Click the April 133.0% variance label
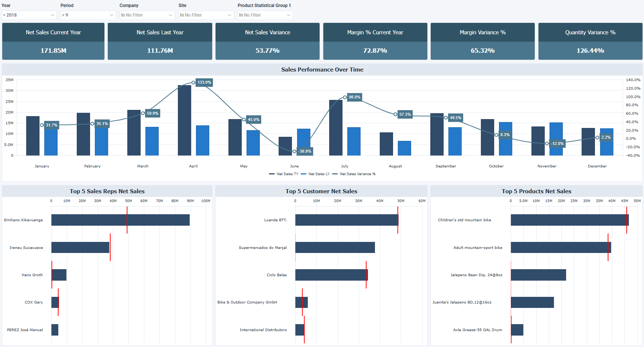This screenshot has width=644, height=347. click(x=204, y=83)
